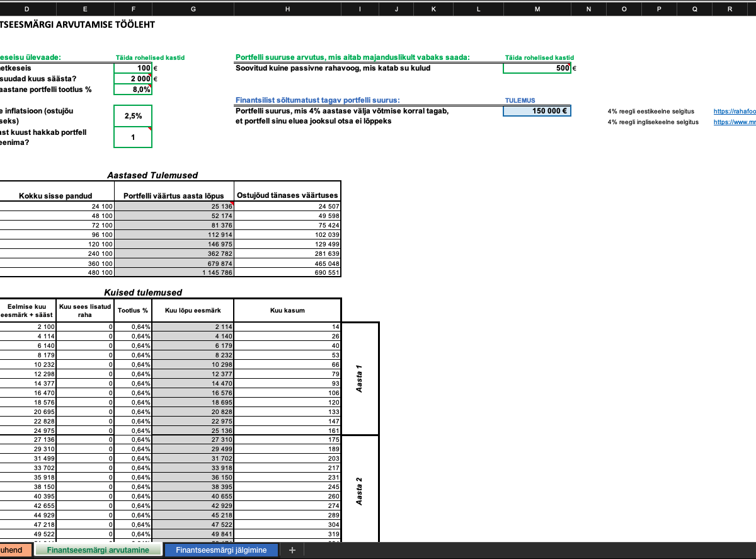756x559 pixels.
Task: Switch to Finantseesmärgi jälgimine sheet tab
Action: 220,550
